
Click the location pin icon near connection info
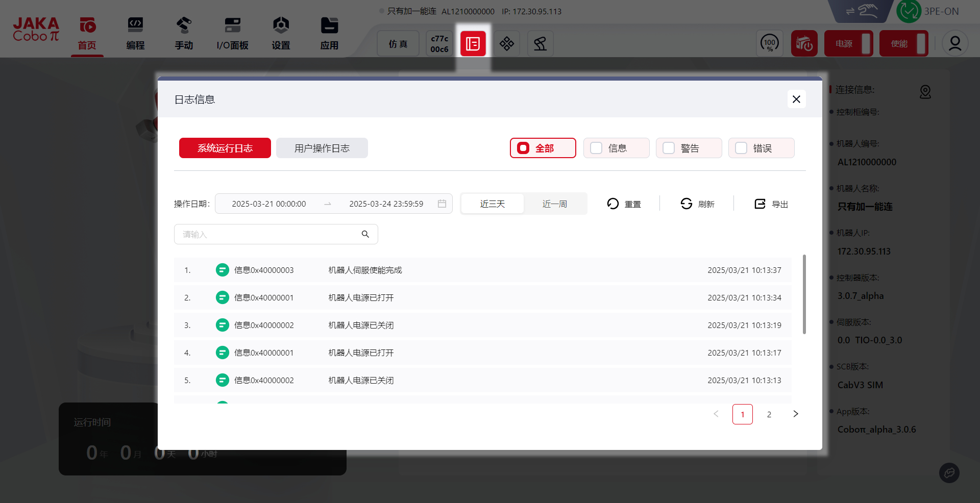(925, 92)
